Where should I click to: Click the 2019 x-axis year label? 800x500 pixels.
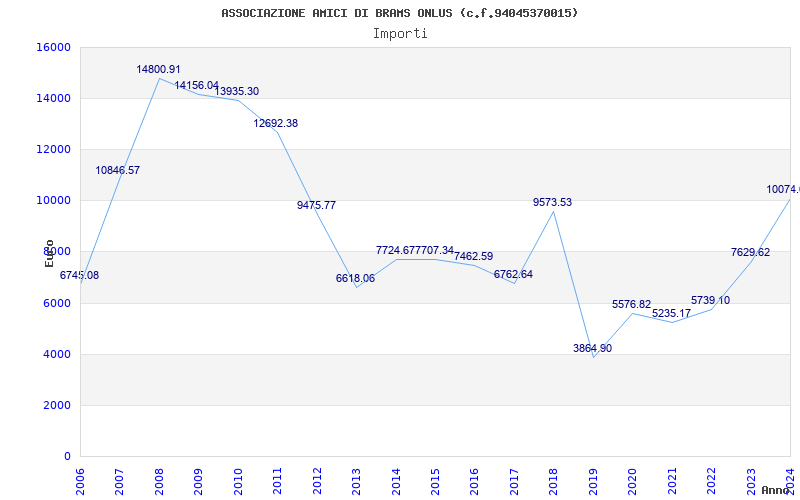click(593, 481)
